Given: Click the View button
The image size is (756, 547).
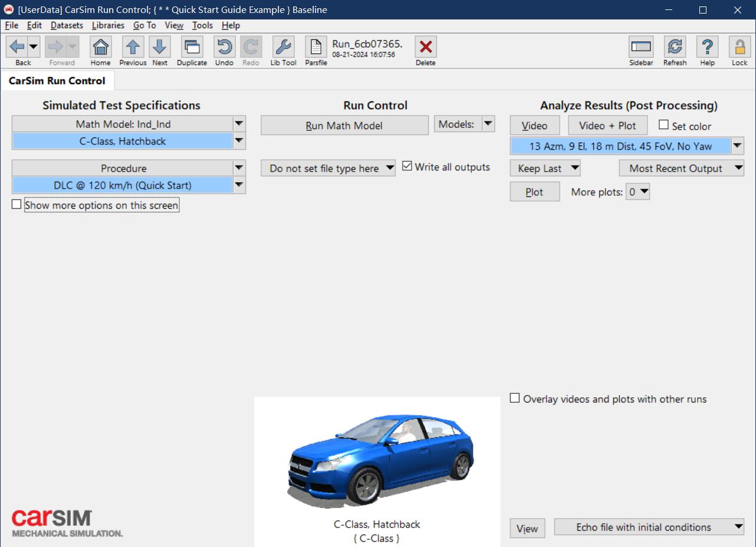Looking at the screenshot, I should coord(527,528).
